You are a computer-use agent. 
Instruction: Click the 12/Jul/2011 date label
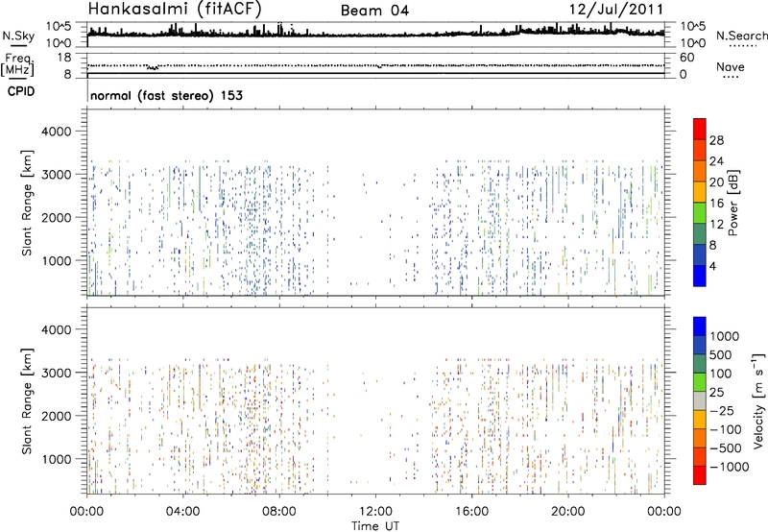tap(616, 10)
